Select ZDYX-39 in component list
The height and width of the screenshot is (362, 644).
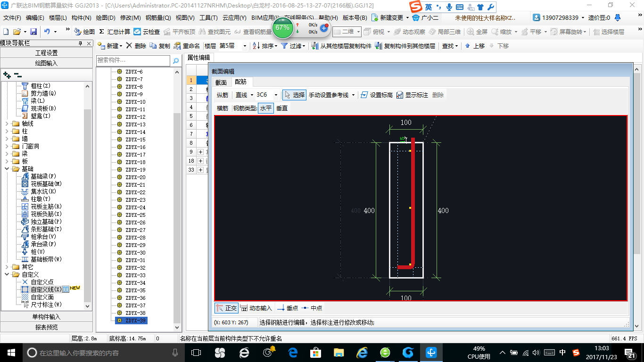131,321
